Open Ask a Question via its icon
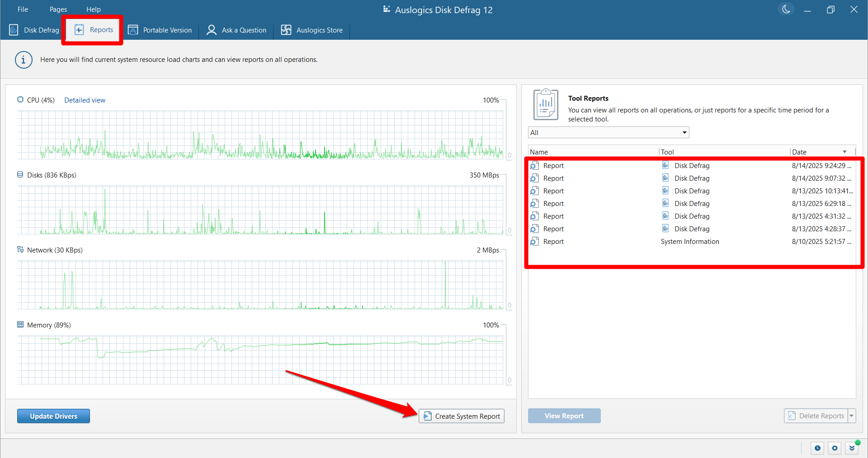This screenshot has width=868, height=458. pos(211,30)
